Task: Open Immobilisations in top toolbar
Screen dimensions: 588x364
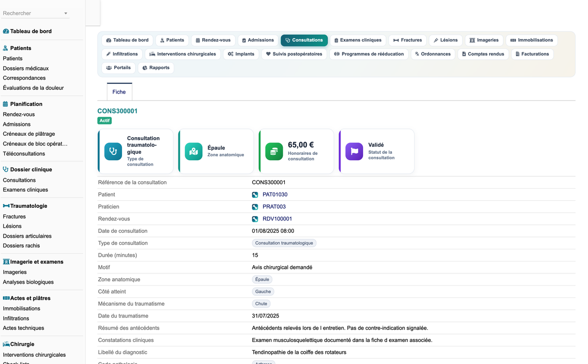Action: coord(531,40)
